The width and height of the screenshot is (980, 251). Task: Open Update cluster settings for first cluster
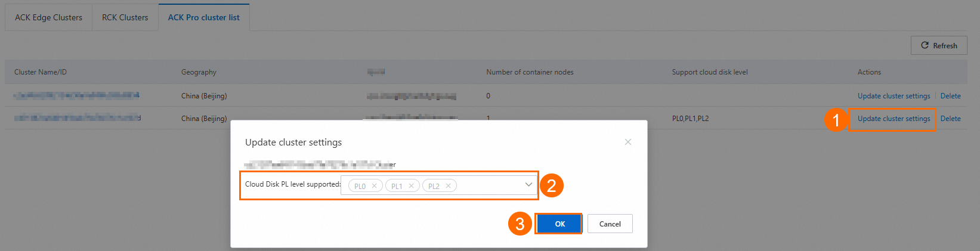click(894, 96)
